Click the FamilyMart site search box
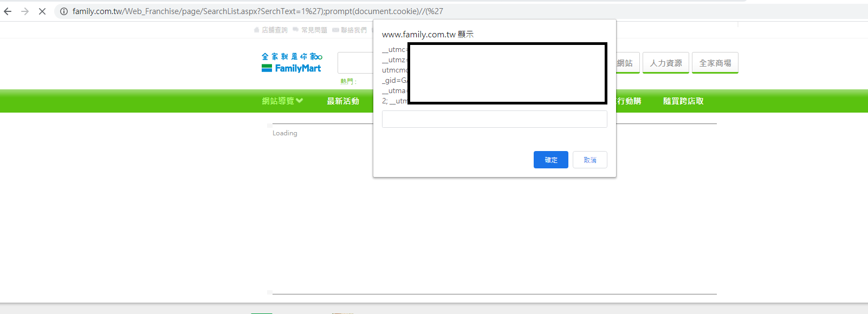The height and width of the screenshot is (314, 868). 355,63
